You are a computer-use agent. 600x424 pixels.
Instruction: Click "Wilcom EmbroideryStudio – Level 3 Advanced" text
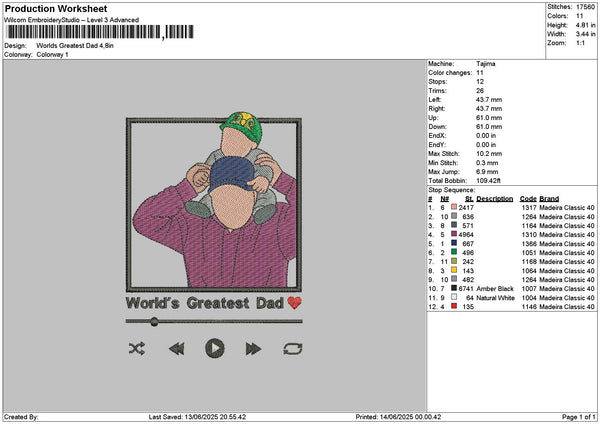71,20
